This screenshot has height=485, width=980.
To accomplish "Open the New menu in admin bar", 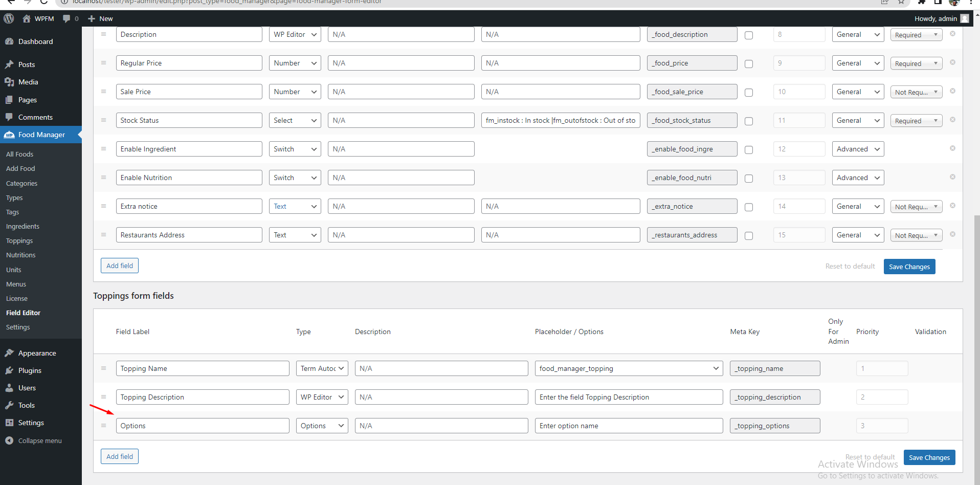I will (x=100, y=18).
